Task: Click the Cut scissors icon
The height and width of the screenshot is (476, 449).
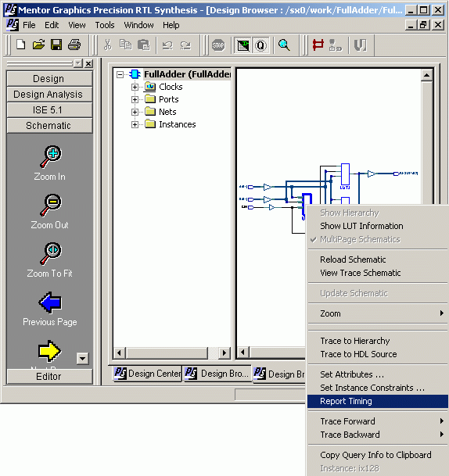Action: 107,45
